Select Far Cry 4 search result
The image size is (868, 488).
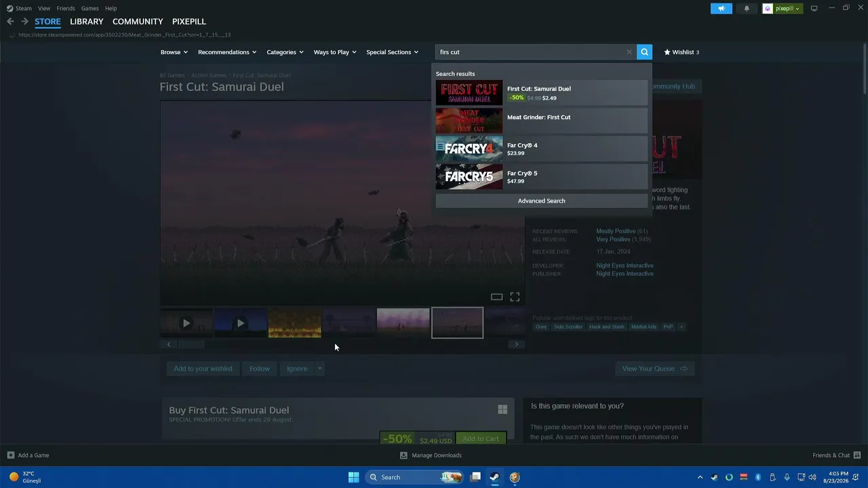pos(541,149)
